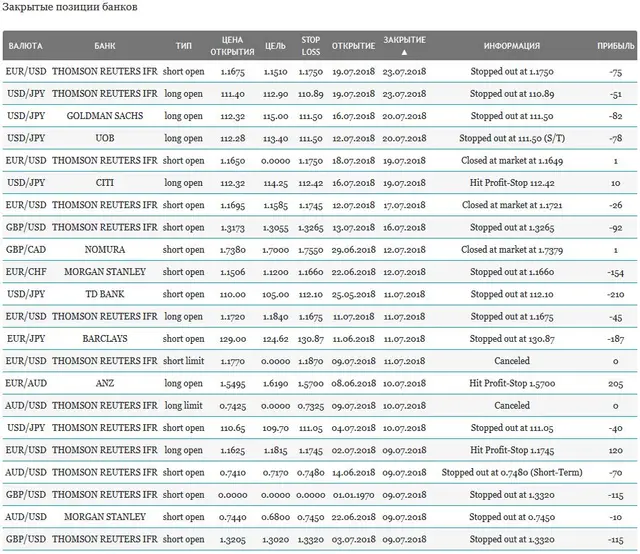Click 'Stopped out at 112.10' cell
Viewport: 640px width, 554px height.
tap(512, 294)
